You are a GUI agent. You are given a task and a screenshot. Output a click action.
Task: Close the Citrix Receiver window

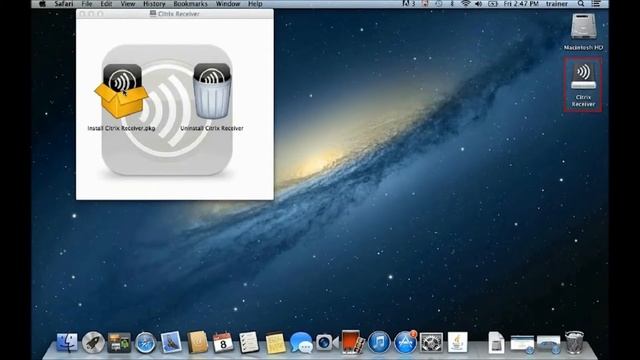[82, 14]
